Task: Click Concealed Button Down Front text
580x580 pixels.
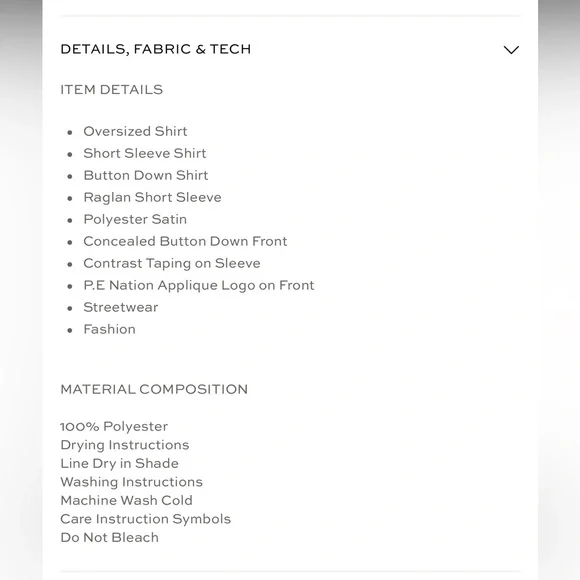Action: [185, 241]
